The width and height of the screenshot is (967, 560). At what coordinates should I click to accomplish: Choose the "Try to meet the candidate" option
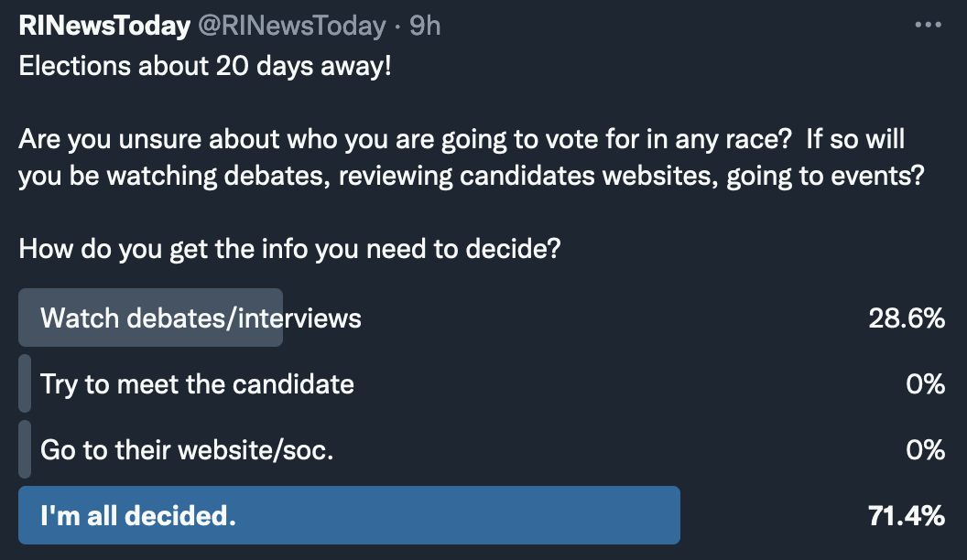click(x=197, y=383)
